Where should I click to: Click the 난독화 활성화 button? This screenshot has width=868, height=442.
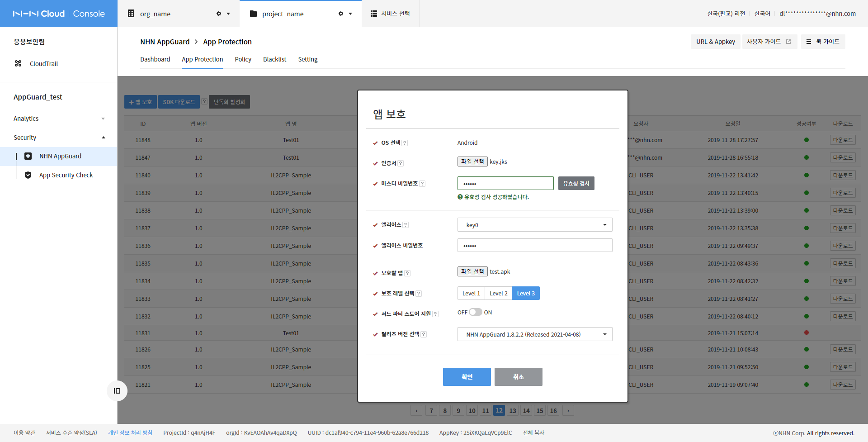(229, 102)
